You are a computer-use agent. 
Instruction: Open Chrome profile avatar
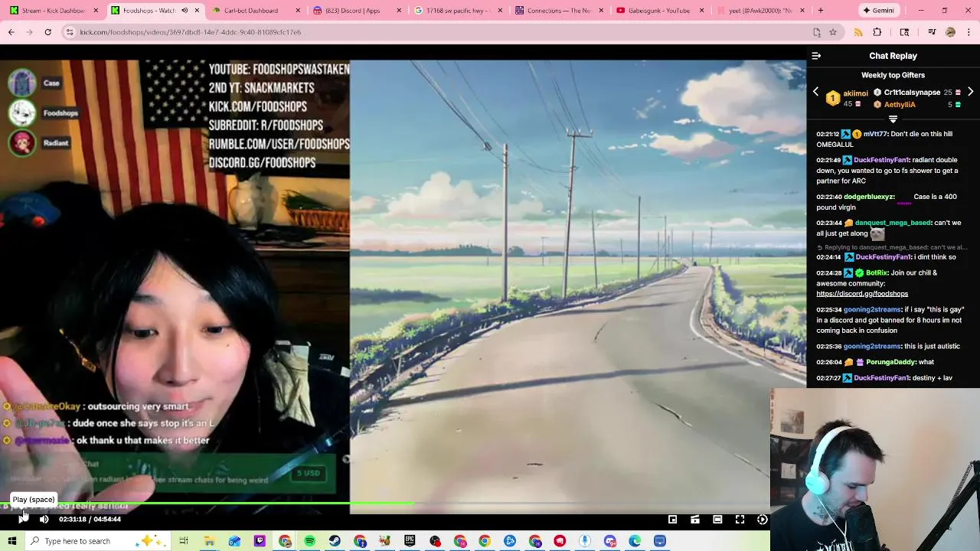pyautogui.click(x=950, y=32)
